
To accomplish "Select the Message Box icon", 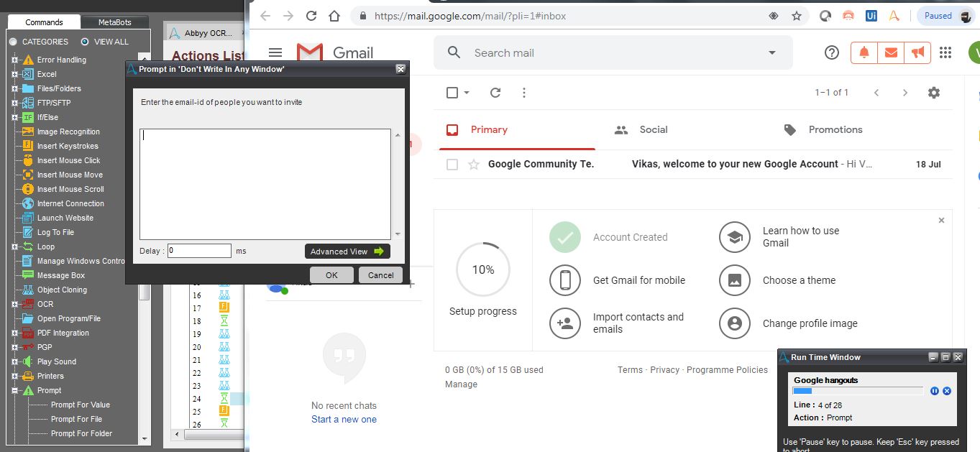I will click(x=28, y=275).
